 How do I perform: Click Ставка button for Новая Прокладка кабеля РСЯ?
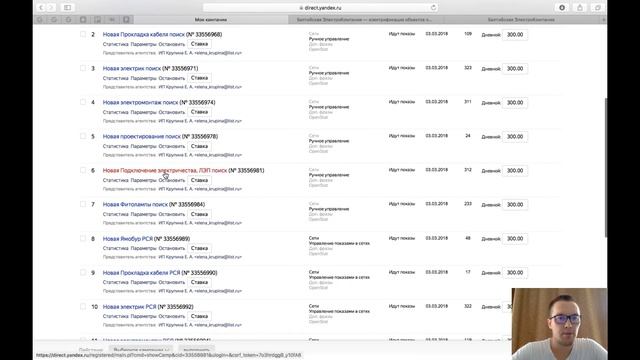pos(199,282)
